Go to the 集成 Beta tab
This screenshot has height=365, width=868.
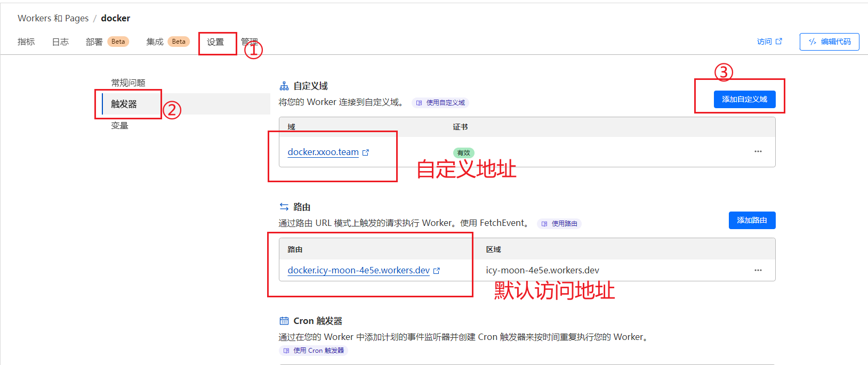tap(167, 42)
